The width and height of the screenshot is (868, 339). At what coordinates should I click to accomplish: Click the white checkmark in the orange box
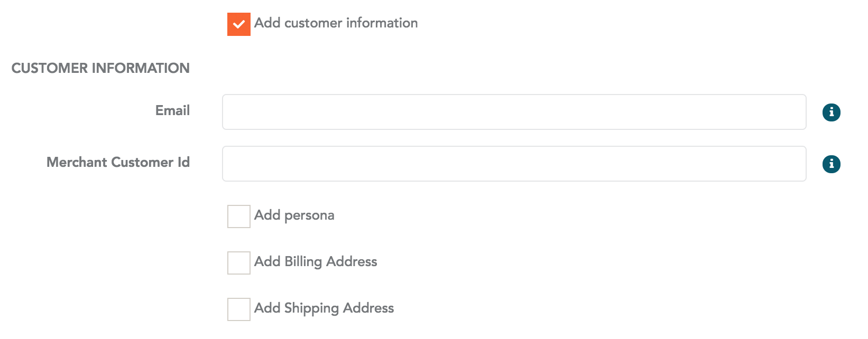point(239,24)
